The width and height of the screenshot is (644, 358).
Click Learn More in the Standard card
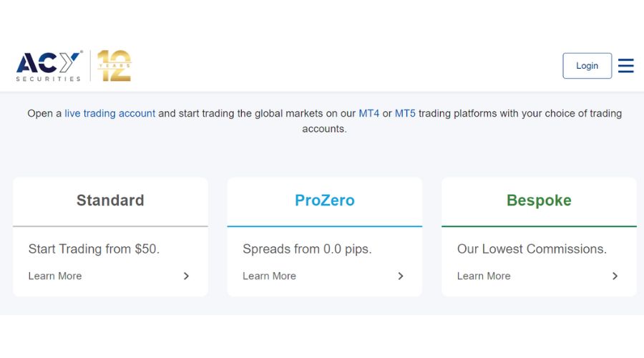55,276
